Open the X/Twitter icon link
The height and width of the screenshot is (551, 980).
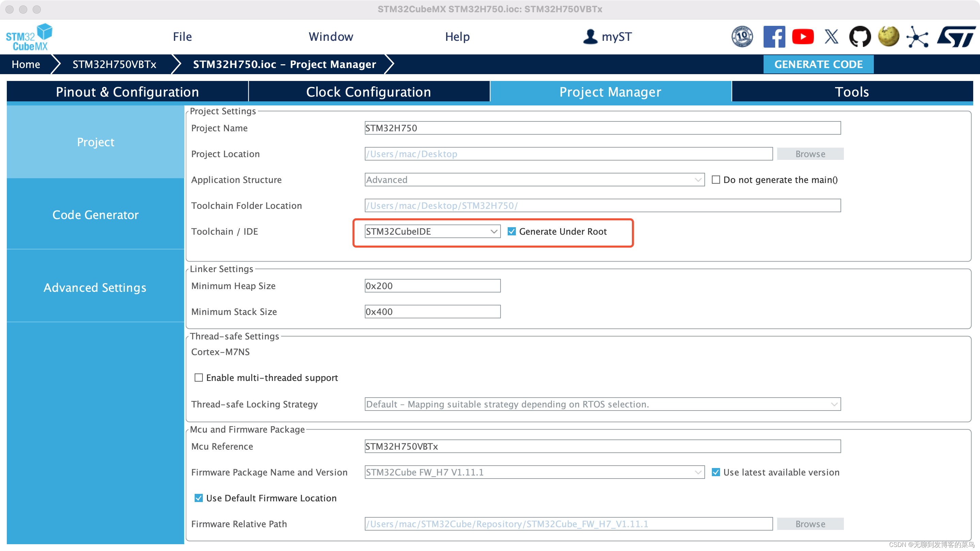click(x=831, y=36)
